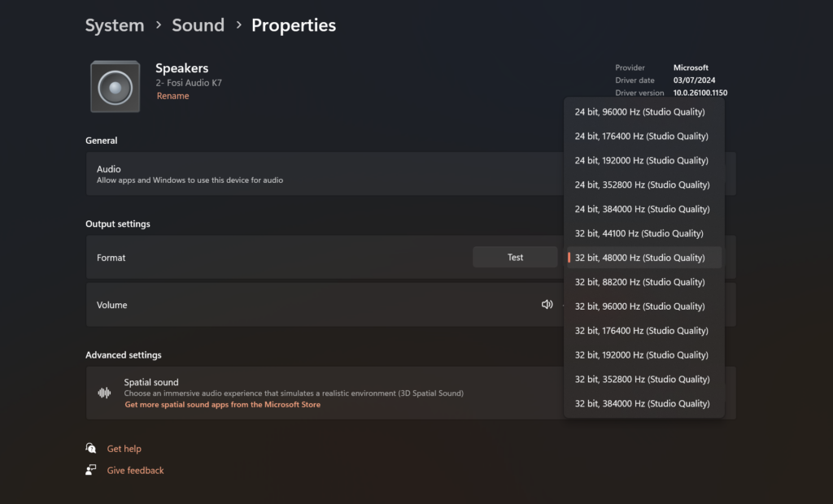This screenshot has height=504, width=833.
Task: Click the Get help icon
Action: tap(91, 449)
